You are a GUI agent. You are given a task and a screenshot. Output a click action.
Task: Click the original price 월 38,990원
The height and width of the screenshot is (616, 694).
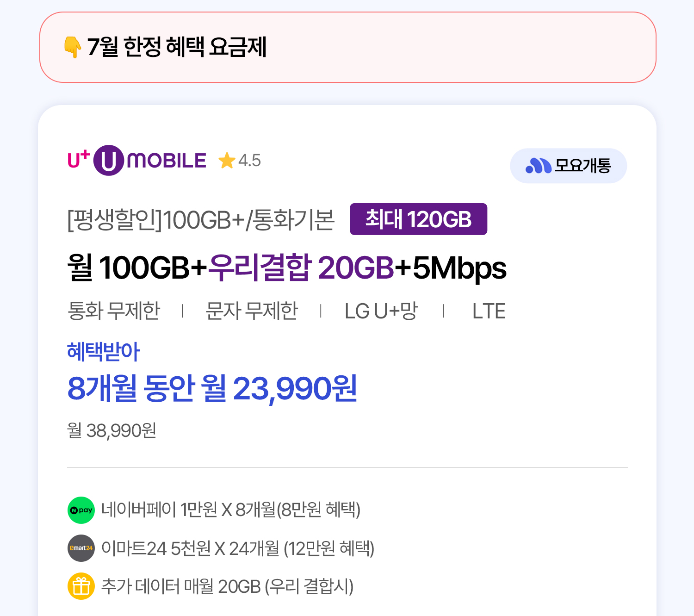(112, 430)
